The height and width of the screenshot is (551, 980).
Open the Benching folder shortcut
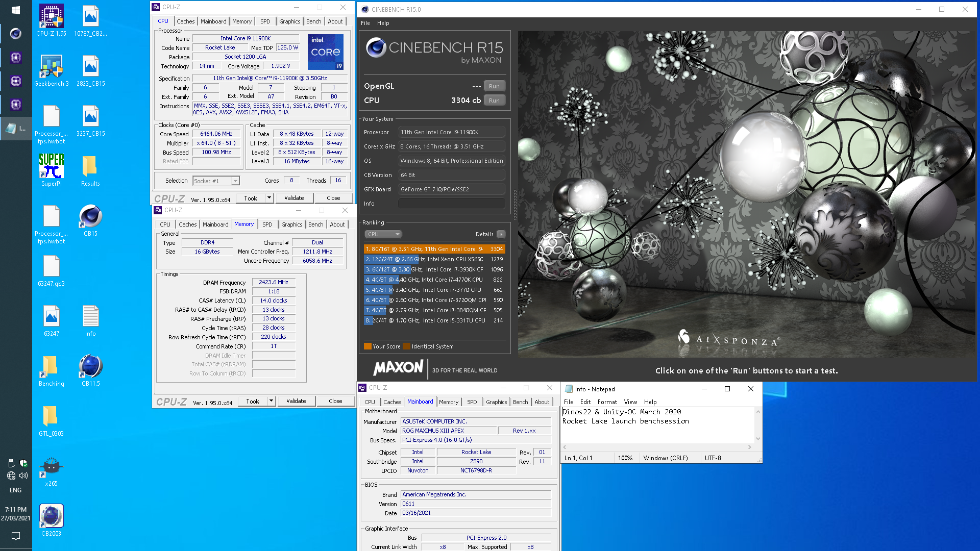(51, 370)
